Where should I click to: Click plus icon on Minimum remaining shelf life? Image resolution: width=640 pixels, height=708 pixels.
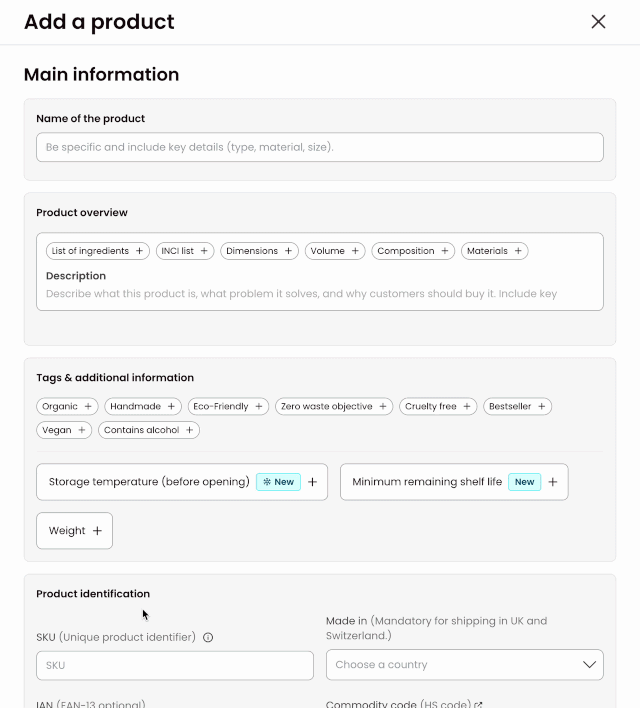pos(552,482)
